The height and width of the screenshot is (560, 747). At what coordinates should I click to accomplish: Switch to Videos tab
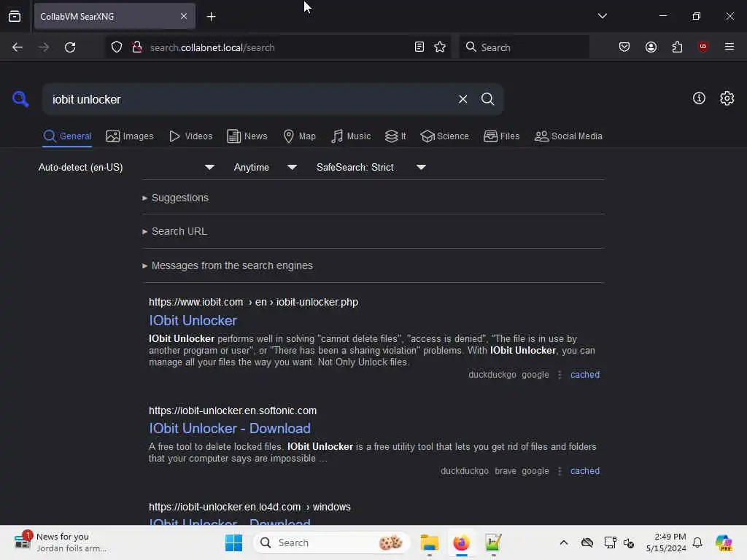point(191,136)
